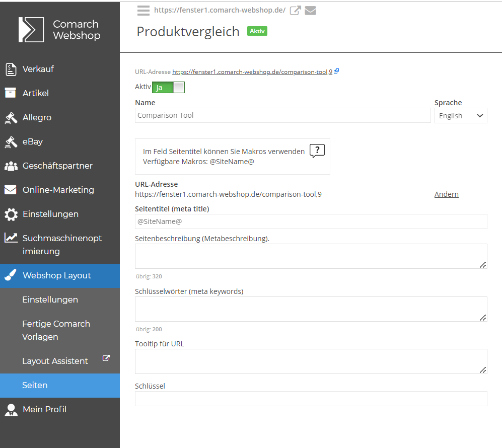The width and height of the screenshot is (502, 448).
Task: Open webshop in new tab icon
Action: 295,11
